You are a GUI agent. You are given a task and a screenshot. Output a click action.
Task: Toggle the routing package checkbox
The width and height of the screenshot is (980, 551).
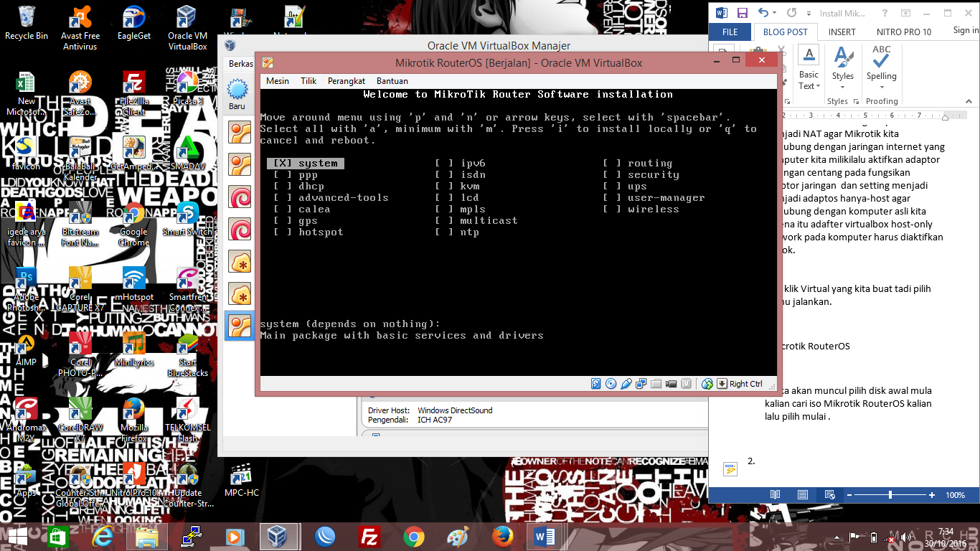(x=611, y=164)
